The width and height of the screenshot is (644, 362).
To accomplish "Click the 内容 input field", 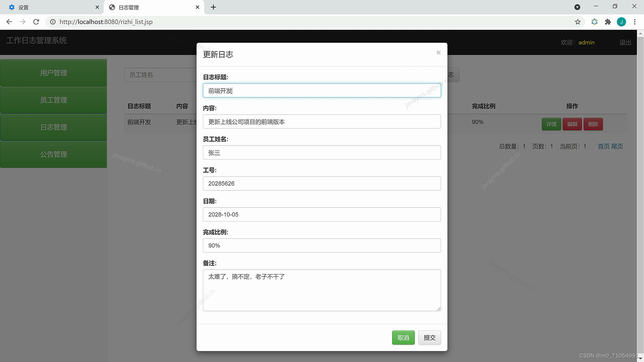I will (x=322, y=122).
